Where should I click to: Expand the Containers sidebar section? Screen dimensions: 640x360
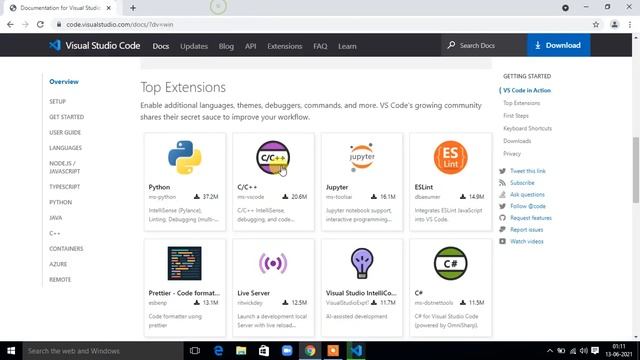pos(66,249)
